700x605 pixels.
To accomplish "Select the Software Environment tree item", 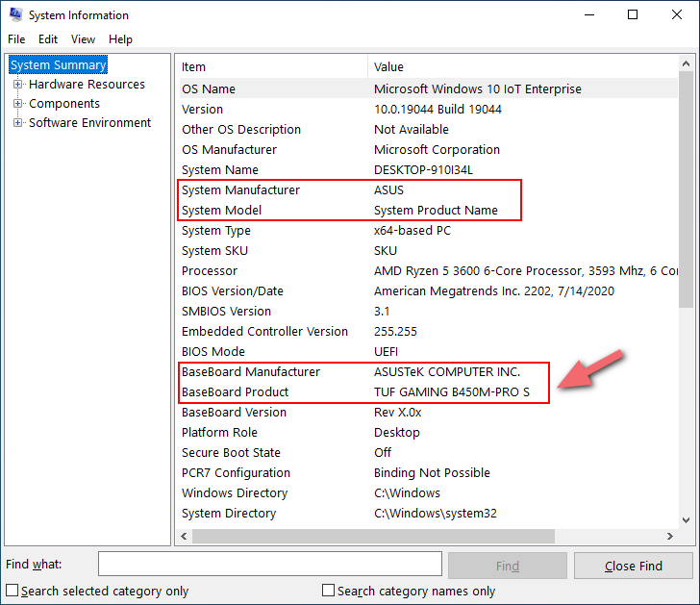I will 89,122.
